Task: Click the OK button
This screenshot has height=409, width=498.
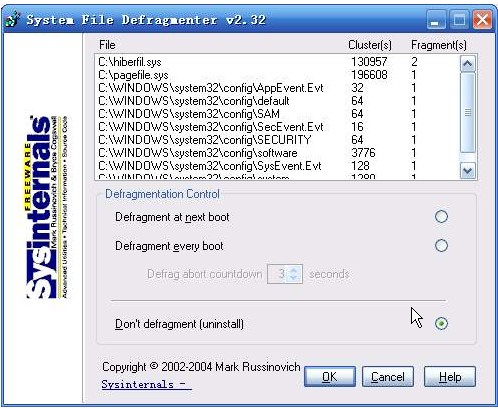Action: [330, 377]
